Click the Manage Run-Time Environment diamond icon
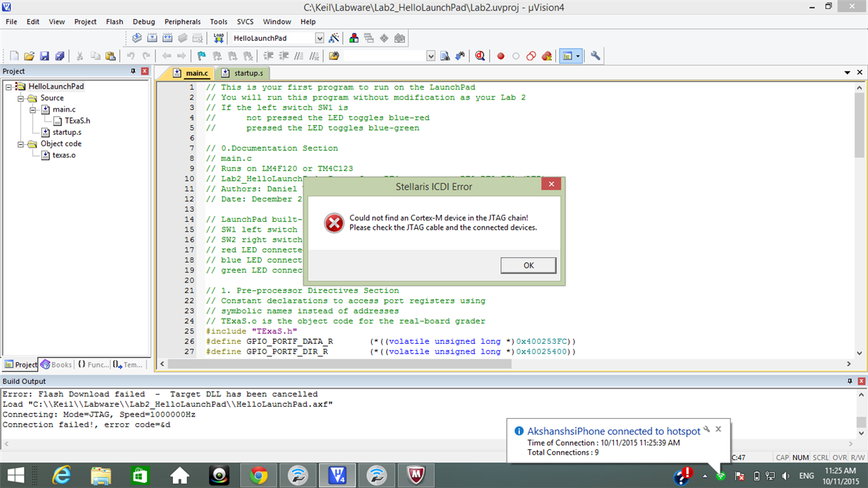This screenshot has height=488, width=868. click(x=384, y=38)
